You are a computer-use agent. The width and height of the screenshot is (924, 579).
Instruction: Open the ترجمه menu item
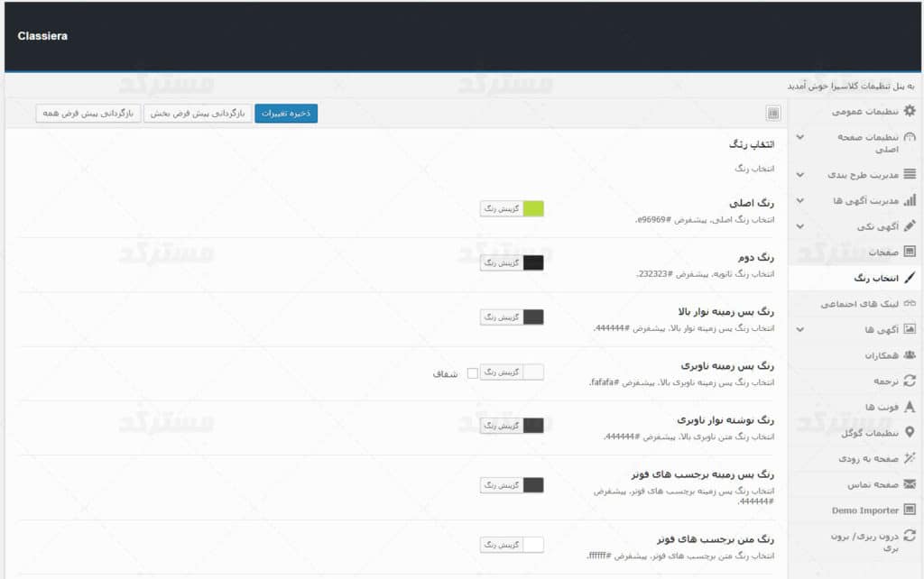tap(855, 381)
